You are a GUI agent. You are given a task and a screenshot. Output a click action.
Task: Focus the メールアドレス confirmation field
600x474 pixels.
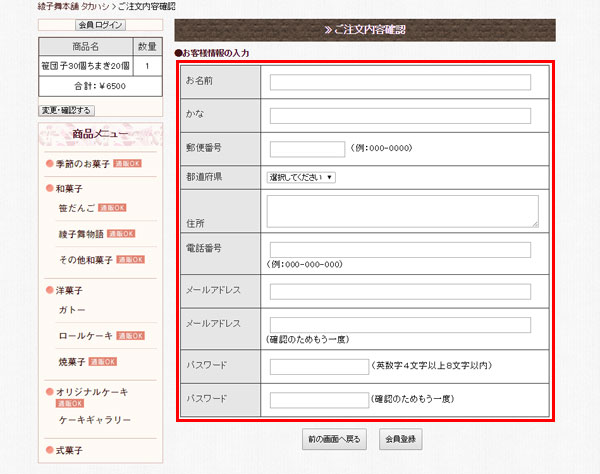point(400,325)
